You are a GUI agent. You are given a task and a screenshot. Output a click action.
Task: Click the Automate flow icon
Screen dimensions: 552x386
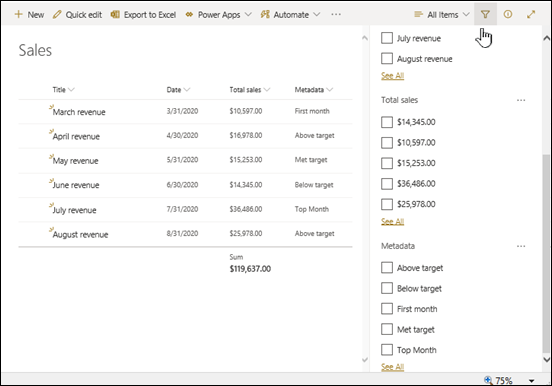tap(265, 14)
